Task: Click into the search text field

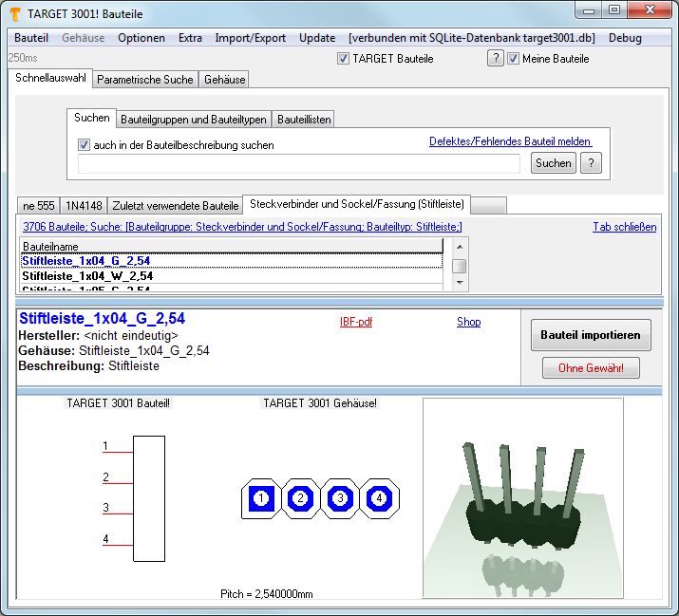Action: (299, 163)
